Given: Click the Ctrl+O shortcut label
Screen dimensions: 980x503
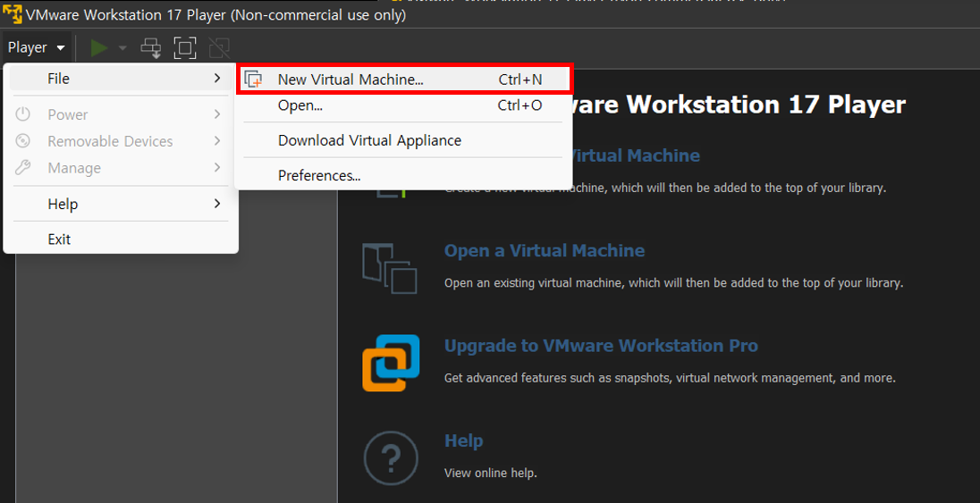Looking at the screenshot, I should 520,105.
